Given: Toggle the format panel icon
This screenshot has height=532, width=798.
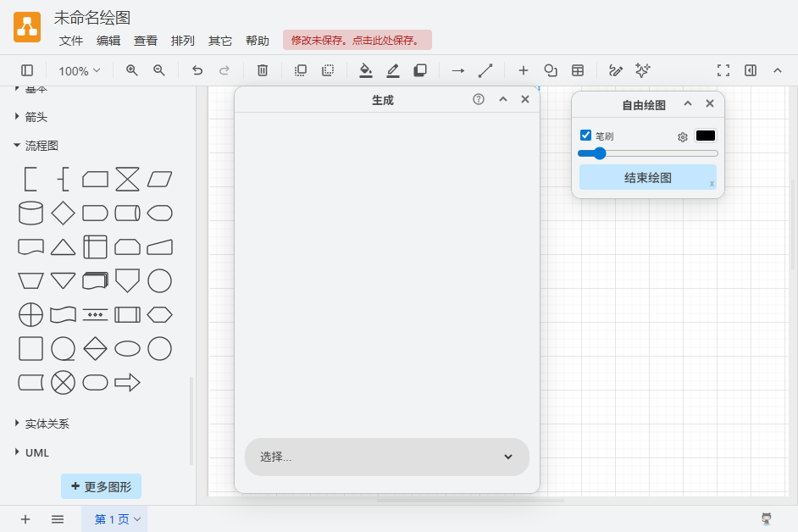Looking at the screenshot, I should [751, 70].
